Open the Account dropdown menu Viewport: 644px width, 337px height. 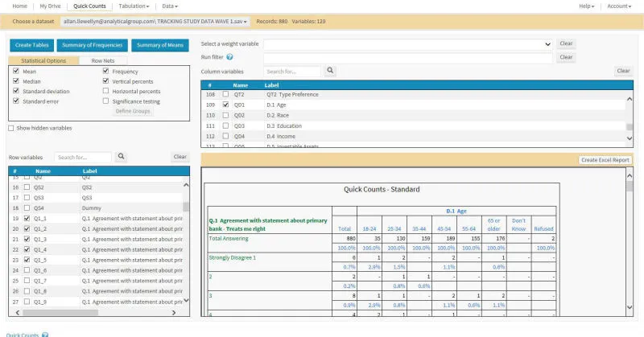(x=618, y=6)
